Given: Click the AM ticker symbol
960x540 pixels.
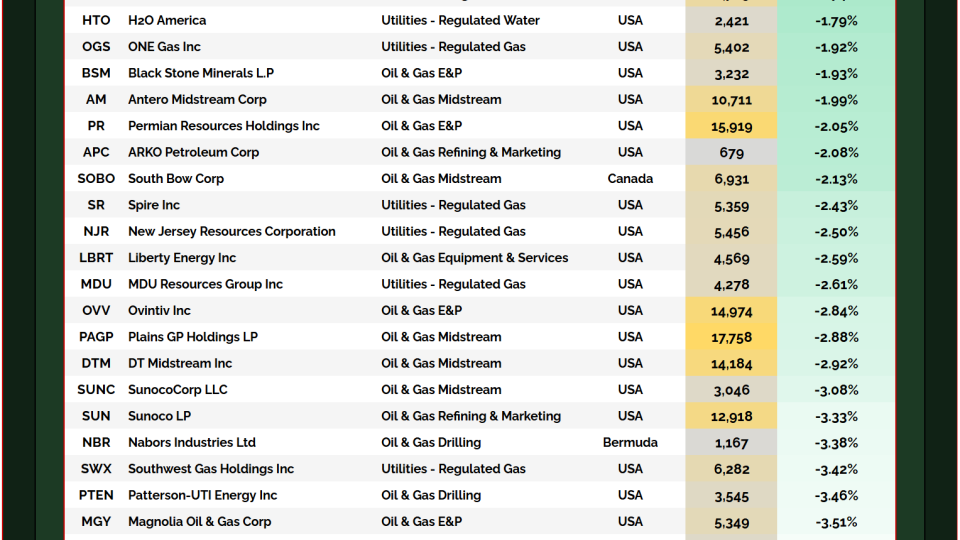Looking at the screenshot, I should (96, 99).
